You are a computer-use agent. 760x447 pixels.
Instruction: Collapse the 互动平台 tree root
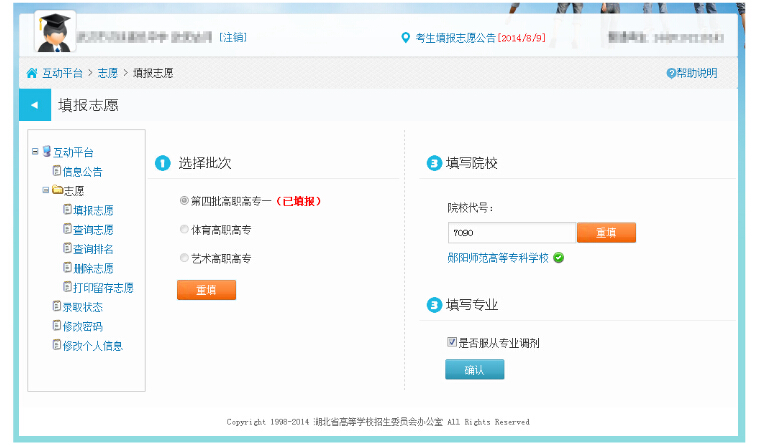(x=35, y=152)
